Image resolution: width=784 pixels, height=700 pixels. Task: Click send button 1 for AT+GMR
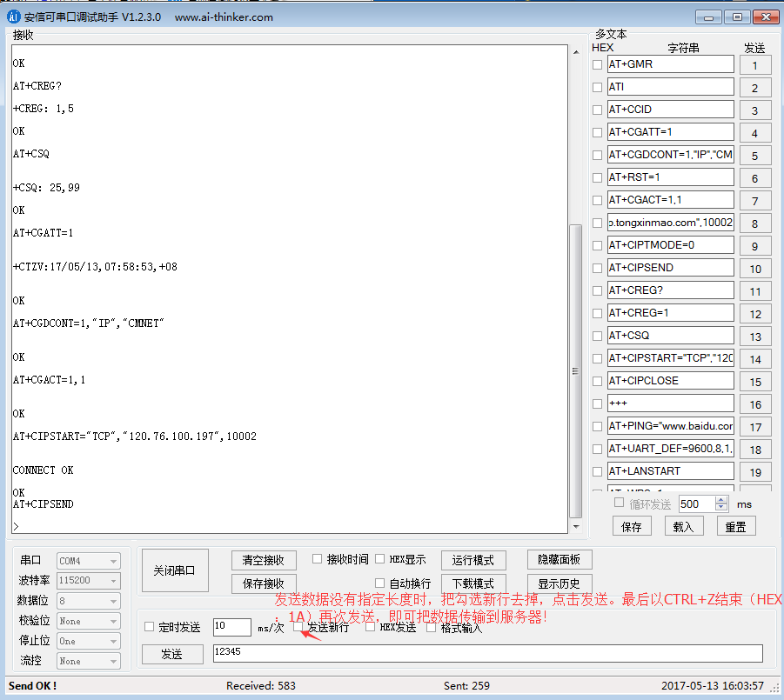(x=755, y=65)
